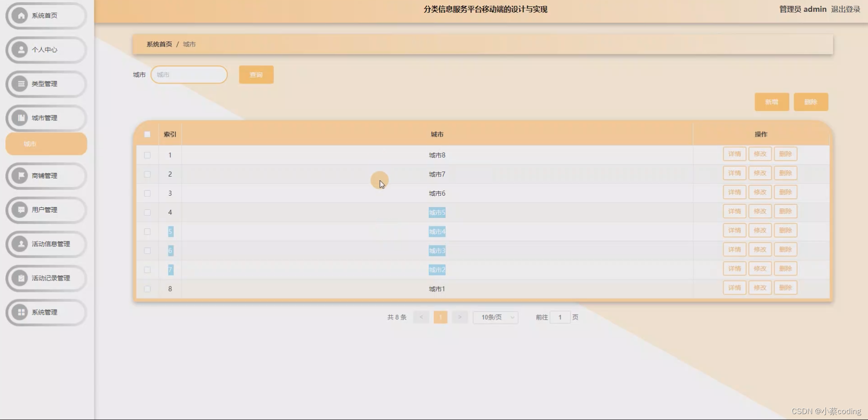This screenshot has width=868, height=420.
Task: Click 删除 for the 城市3 row
Action: coord(785,249)
